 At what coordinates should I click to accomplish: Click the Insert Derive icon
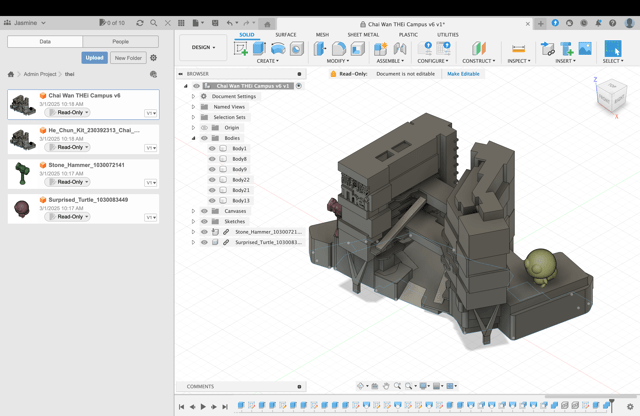tap(547, 49)
